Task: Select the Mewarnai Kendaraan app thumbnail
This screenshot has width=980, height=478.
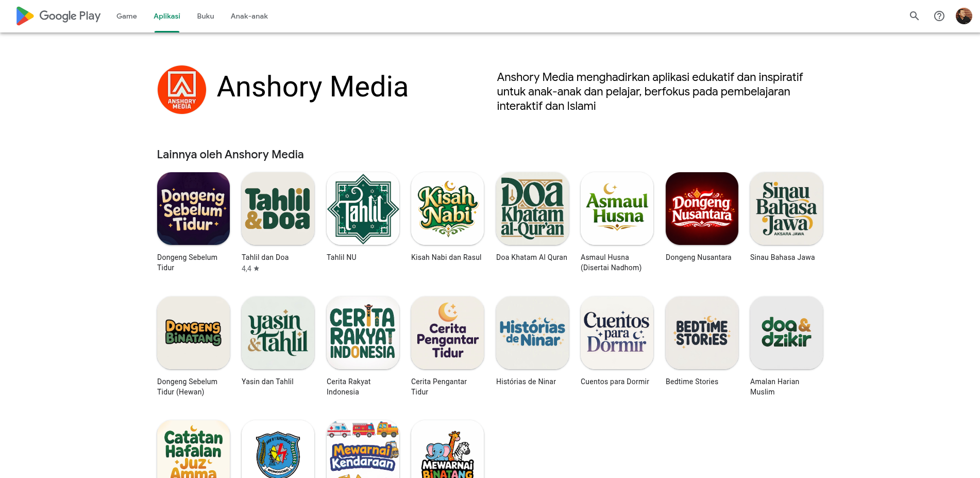Action: tap(363, 449)
